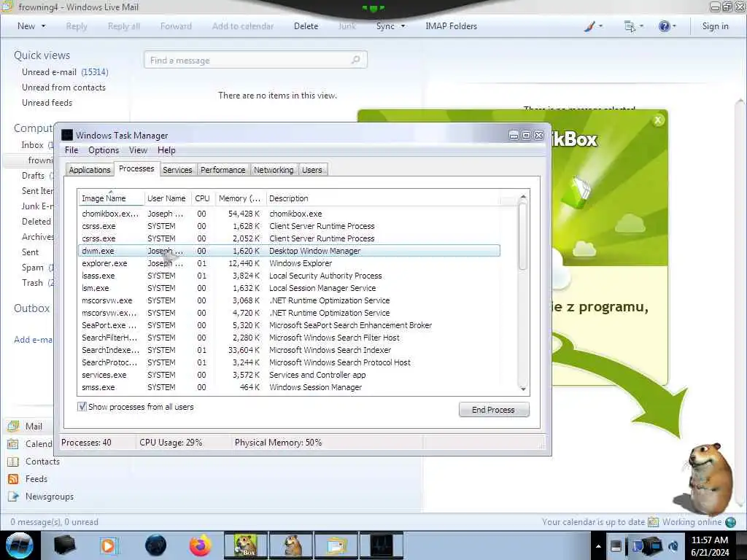The height and width of the screenshot is (560, 747).
Task: Open the Task Manager View menu
Action: click(138, 150)
